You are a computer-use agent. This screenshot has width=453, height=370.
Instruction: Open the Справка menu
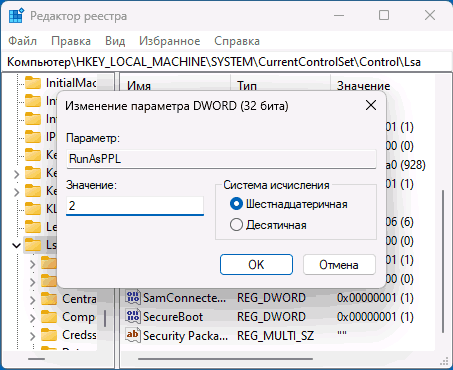click(x=237, y=41)
